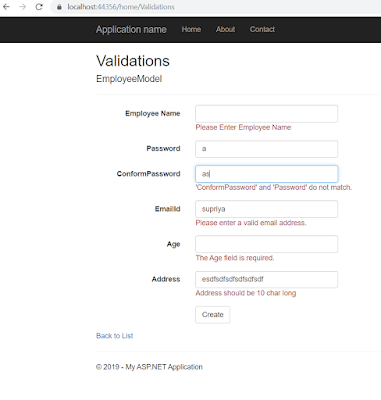This screenshot has height=400, width=381.
Task: Click the browser forward arrow
Action: click(22, 7)
